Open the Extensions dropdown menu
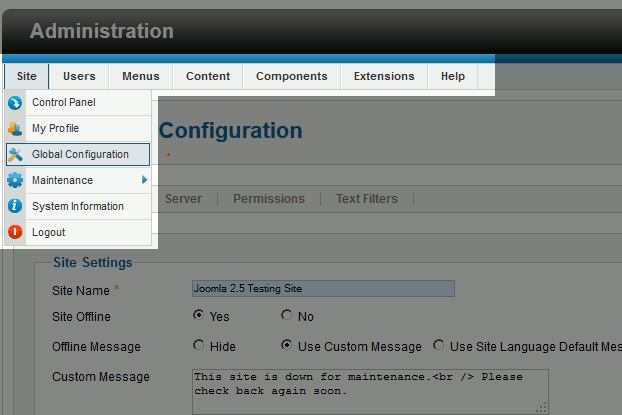This screenshot has width=622, height=415. click(x=384, y=76)
